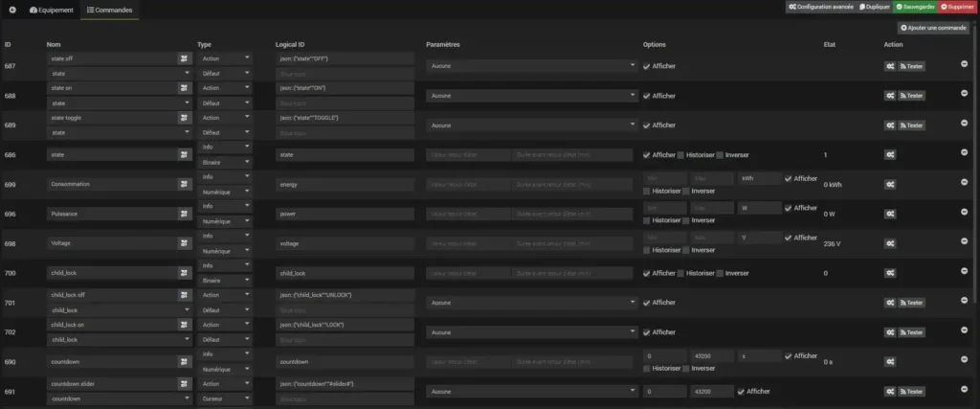Open the gears configuration for countdown info command
This screenshot has width=980, height=409.
pos(889,362)
